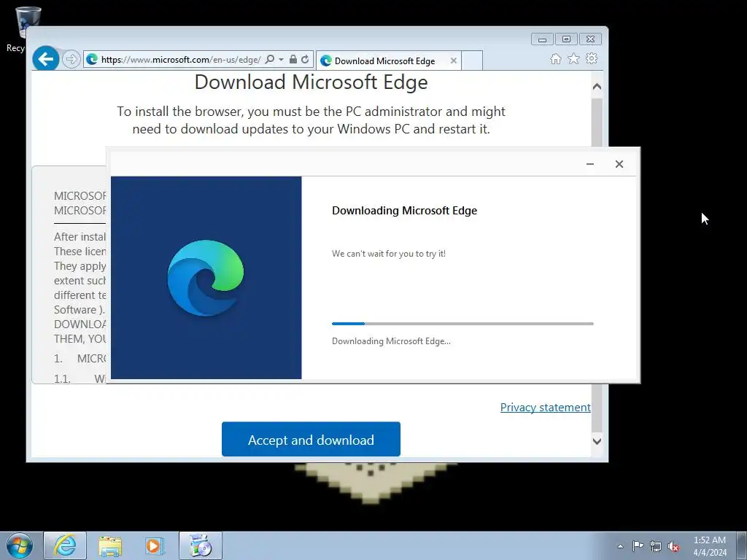Minimize the Internet Explorer window

coord(542,39)
